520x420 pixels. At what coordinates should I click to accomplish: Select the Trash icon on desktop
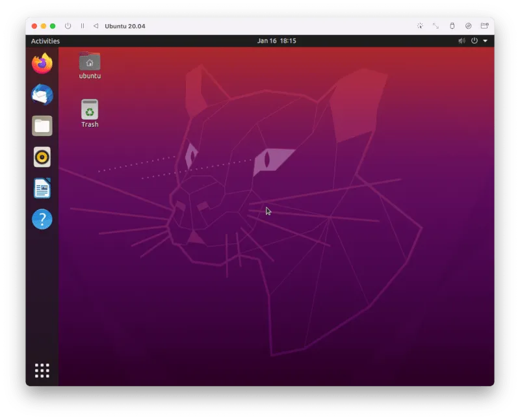(90, 114)
